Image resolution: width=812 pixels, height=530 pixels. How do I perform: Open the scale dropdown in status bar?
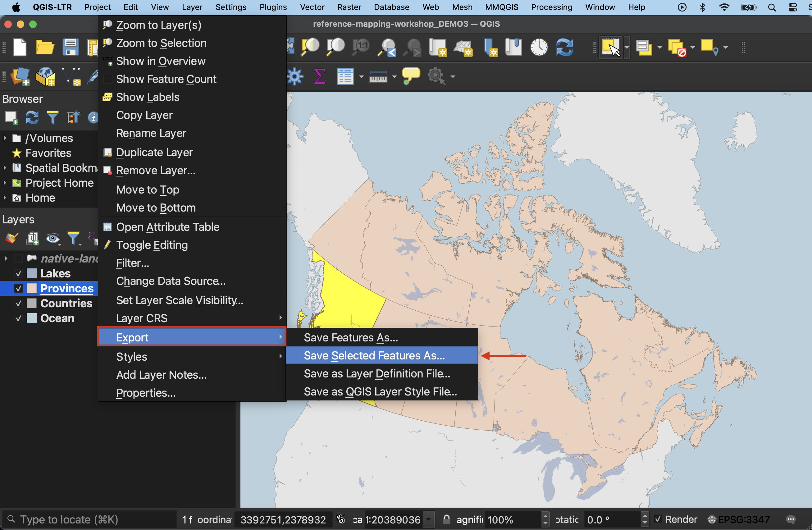[x=429, y=519]
